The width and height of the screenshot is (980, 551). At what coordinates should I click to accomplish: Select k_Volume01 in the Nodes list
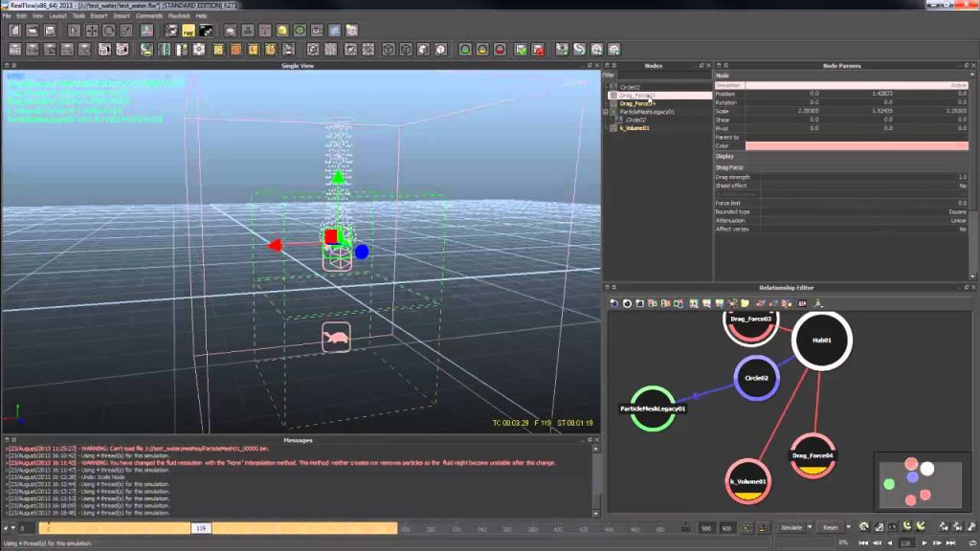tap(635, 128)
